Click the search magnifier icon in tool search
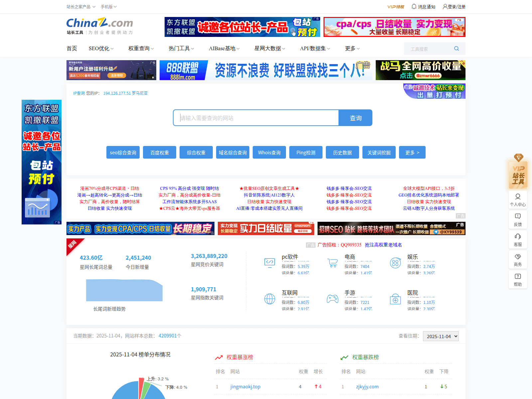 coord(456,49)
